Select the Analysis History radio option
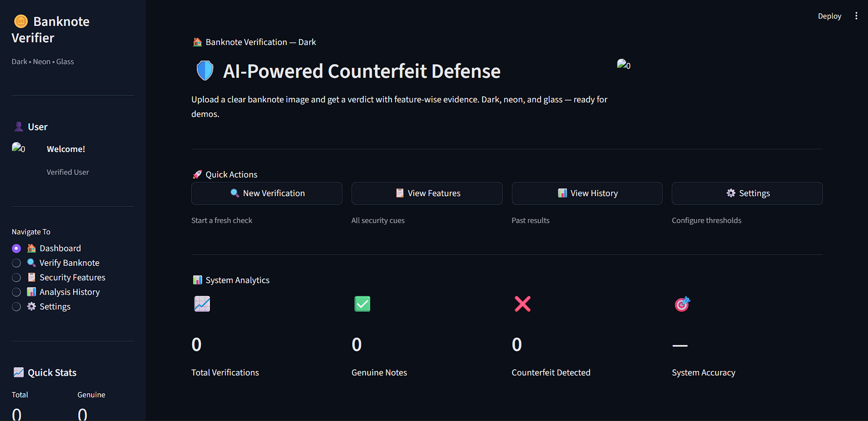The image size is (868, 421). pyautogui.click(x=16, y=292)
